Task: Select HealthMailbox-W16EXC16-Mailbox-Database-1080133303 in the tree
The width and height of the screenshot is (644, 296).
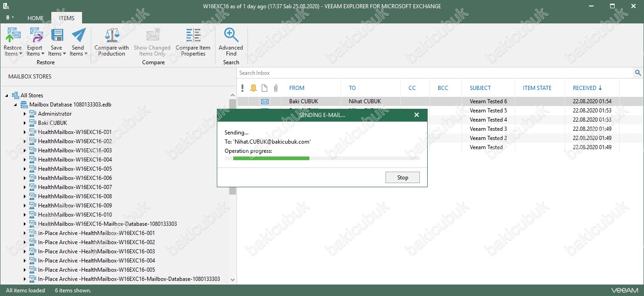Action: (107, 224)
